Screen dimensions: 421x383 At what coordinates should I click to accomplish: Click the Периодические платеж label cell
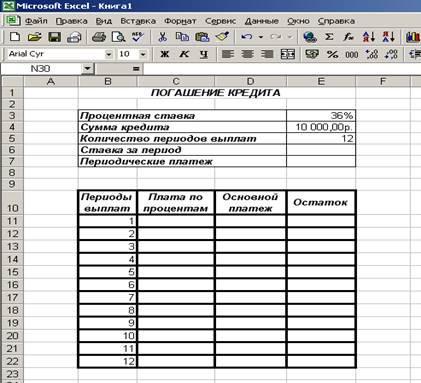click(182, 161)
